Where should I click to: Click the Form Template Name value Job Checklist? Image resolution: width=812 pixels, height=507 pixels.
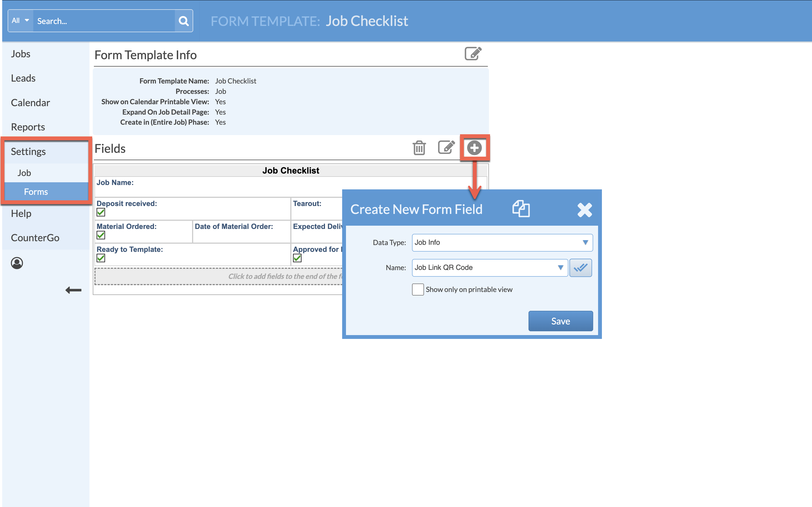[x=235, y=81]
